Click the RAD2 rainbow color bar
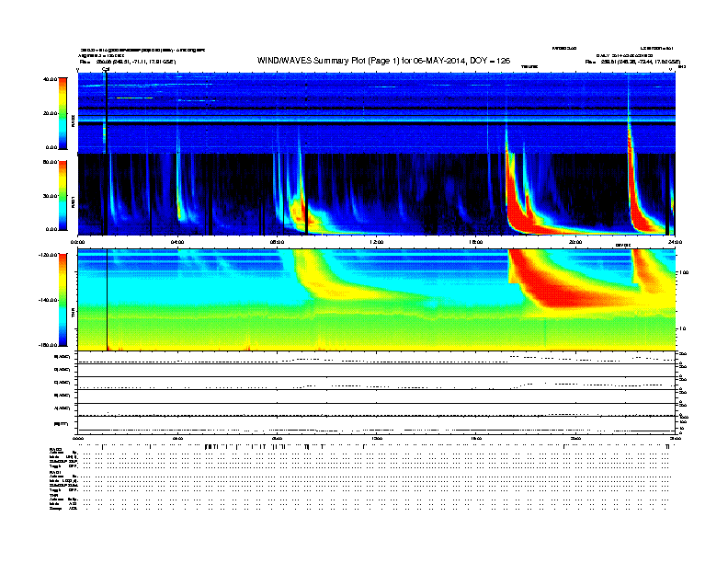Image resolution: width=728 pixels, height=563 pixels. coord(63,113)
